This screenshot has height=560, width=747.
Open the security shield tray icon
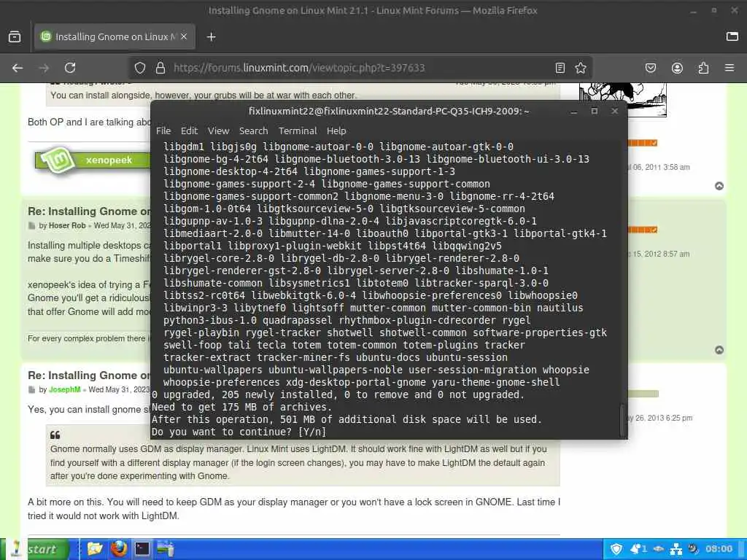coord(616,549)
